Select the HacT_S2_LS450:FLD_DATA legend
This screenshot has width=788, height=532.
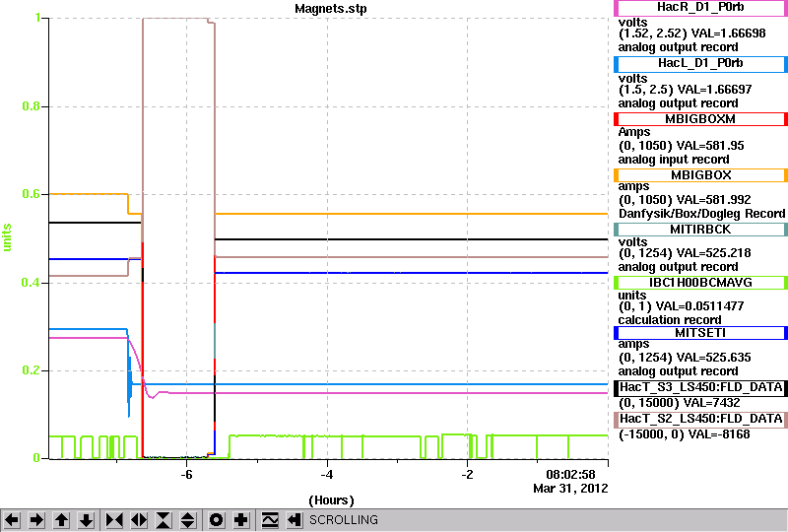pyautogui.click(x=700, y=420)
